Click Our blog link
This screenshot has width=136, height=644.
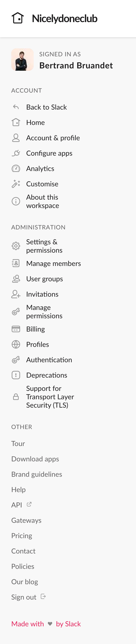pos(25,581)
